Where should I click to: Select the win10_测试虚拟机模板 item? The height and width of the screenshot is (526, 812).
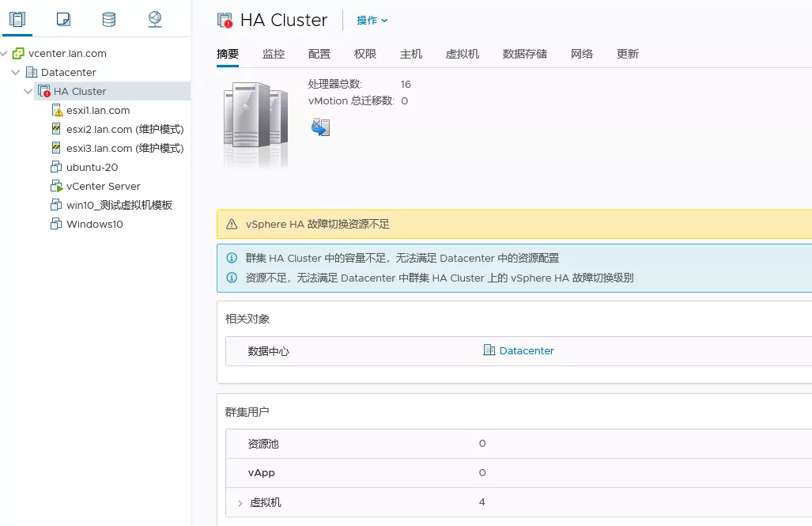coord(119,206)
